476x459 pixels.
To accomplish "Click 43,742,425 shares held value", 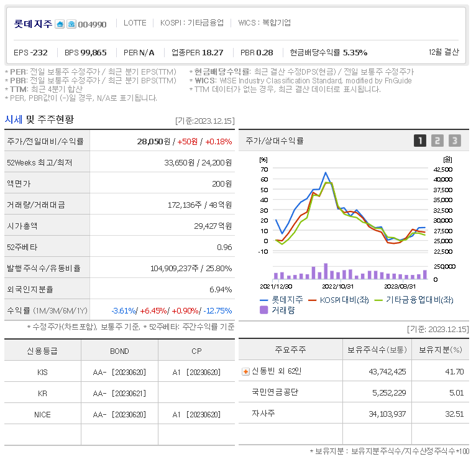I will click(387, 371).
